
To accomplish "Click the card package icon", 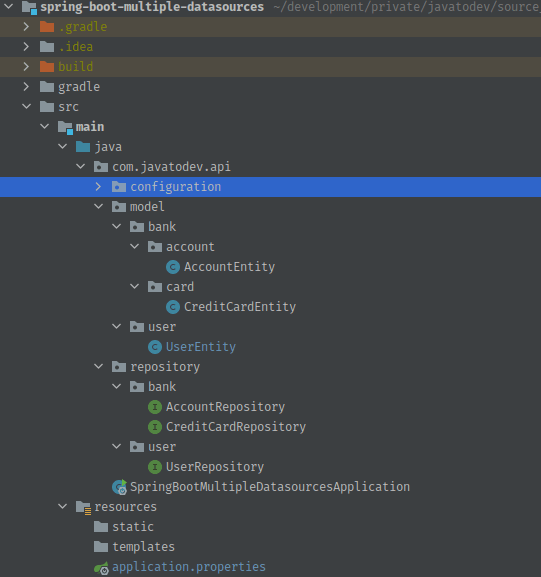I will pos(155,287).
